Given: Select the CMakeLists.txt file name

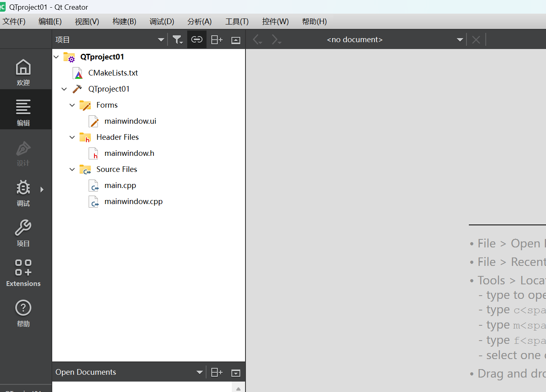Looking at the screenshot, I should [113, 73].
